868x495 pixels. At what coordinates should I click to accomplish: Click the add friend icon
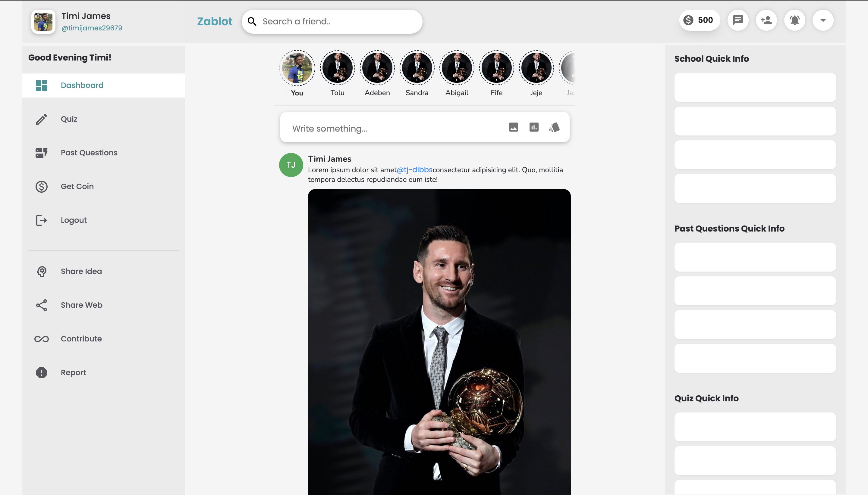(766, 20)
